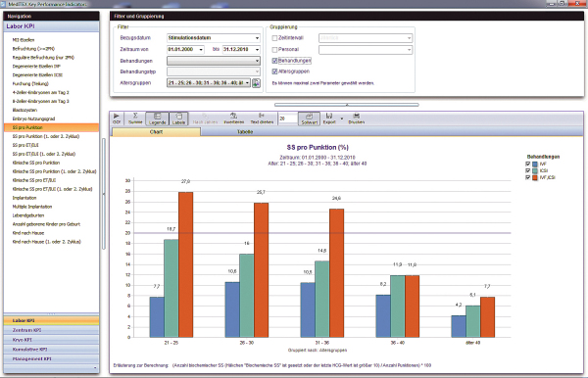Select the Chart tab

tap(156, 132)
